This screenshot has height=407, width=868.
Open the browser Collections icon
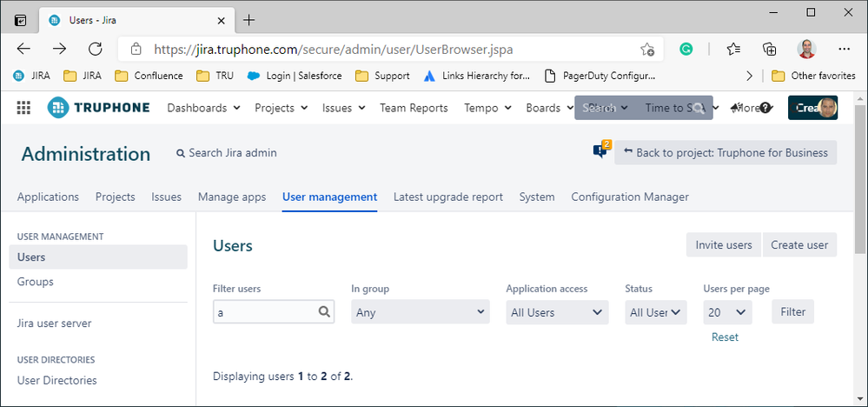[770, 50]
